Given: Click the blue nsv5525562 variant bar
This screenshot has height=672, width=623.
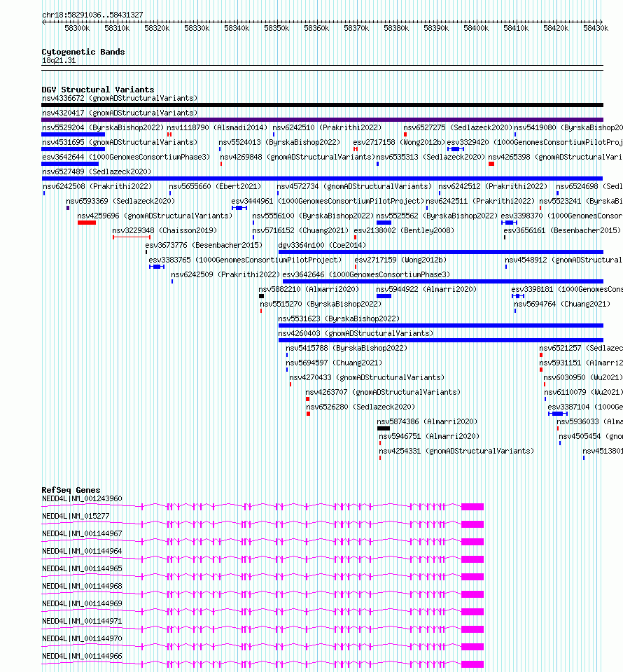Looking at the screenshot, I should 384,223.
